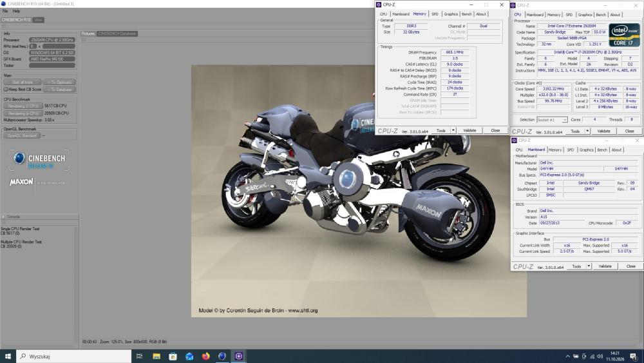644x363 pixels.
Task: Open the volume control in the tray
Action: (600, 357)
